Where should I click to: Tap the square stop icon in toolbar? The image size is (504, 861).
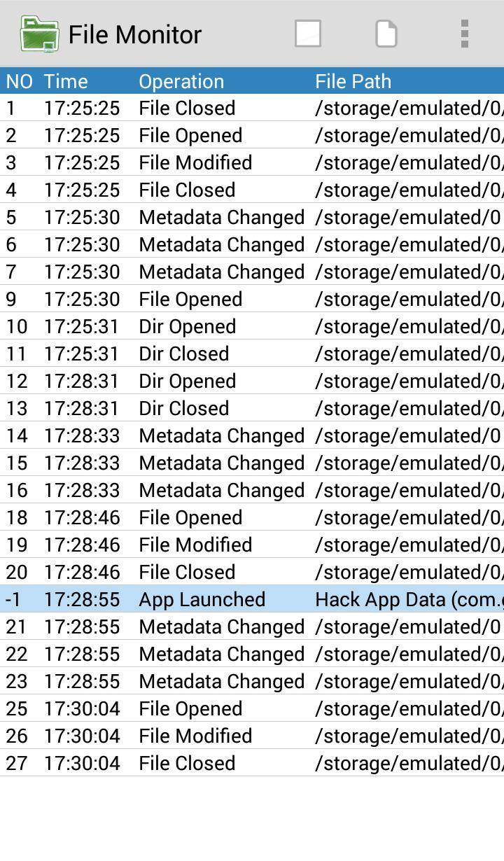click(308, 34)
